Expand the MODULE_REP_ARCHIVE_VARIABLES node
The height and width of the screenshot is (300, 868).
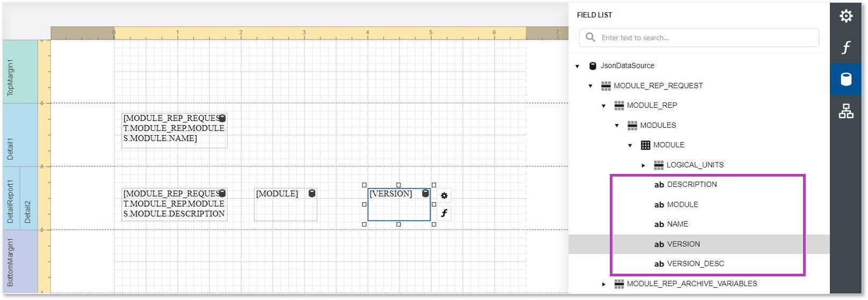604,284
